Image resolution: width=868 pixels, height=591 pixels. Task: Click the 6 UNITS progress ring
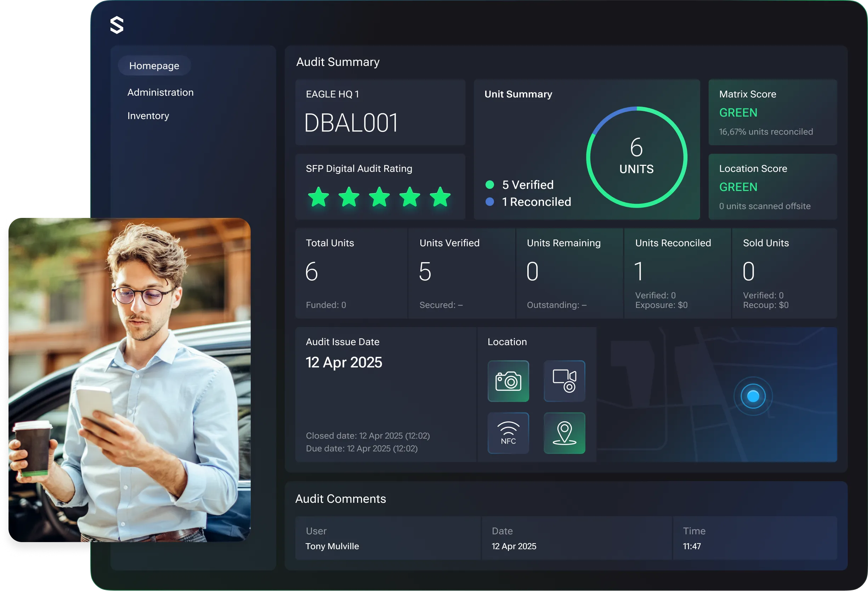[636, 157]
